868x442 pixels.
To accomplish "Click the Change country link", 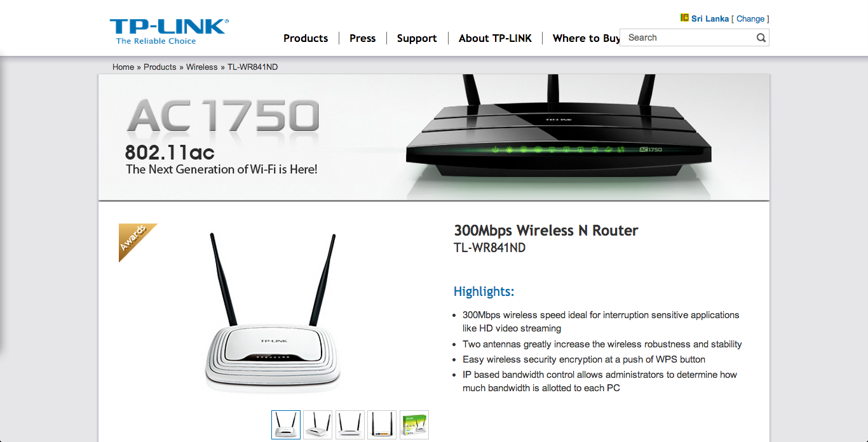I will coord(750,18).
